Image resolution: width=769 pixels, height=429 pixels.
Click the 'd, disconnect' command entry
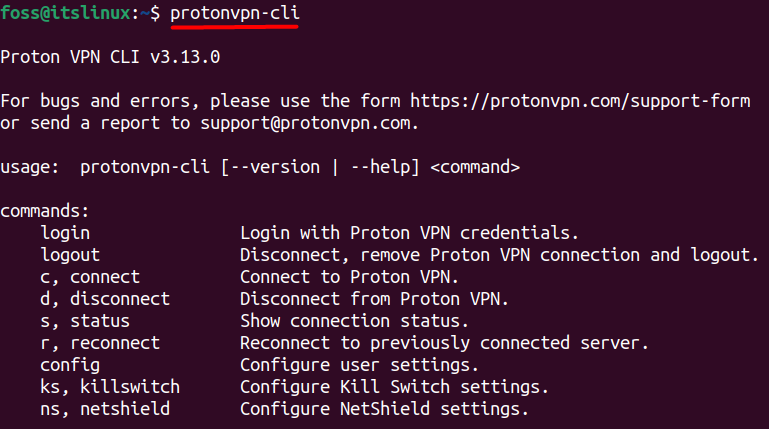pyautogui.click(x=105, y=299)
